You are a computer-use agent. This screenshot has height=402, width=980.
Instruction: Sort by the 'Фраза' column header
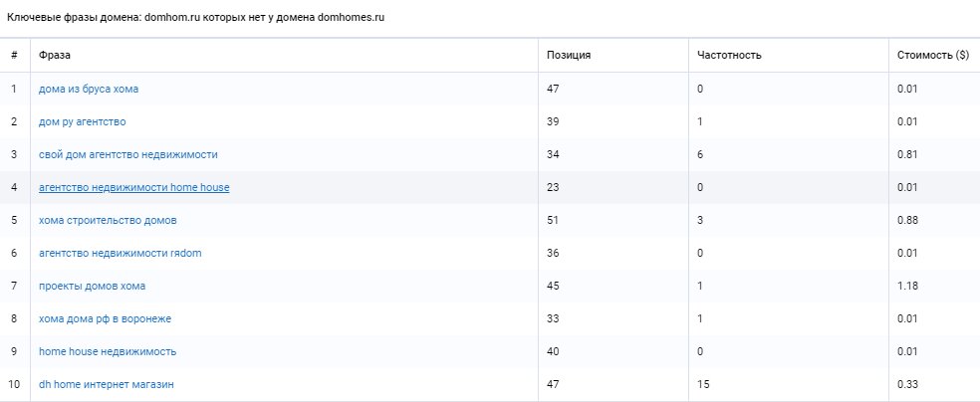(x=55, y=55)
